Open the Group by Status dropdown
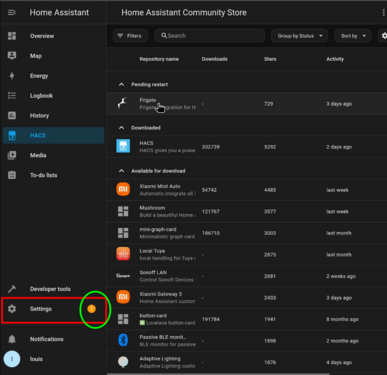The image size is (387, 375). click(x=300, y=36)
